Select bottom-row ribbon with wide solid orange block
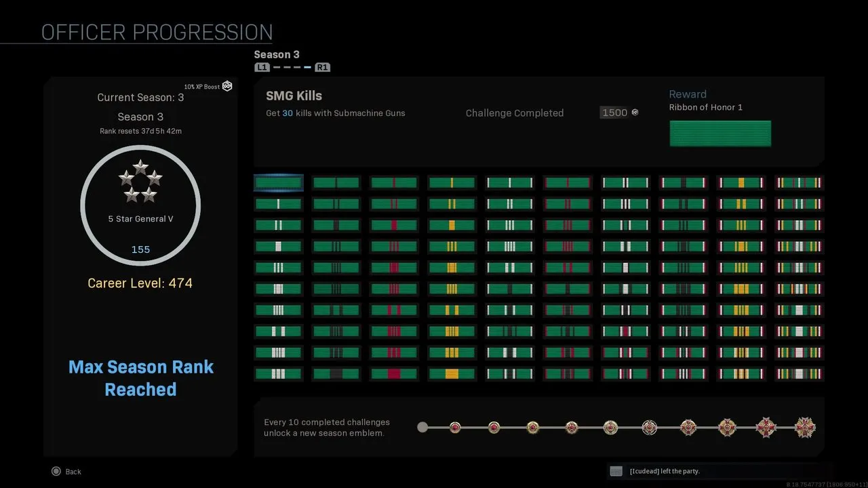 tap(452, 373)
